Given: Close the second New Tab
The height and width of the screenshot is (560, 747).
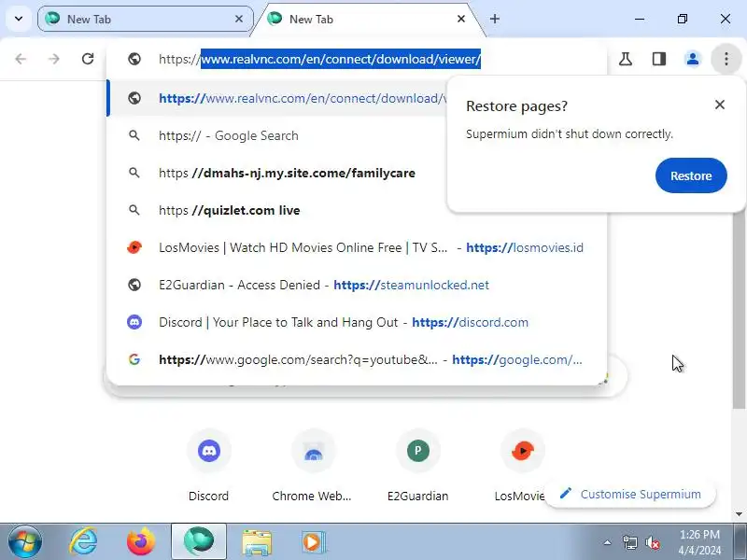Looking at the screenshot, I should (460, 19).
